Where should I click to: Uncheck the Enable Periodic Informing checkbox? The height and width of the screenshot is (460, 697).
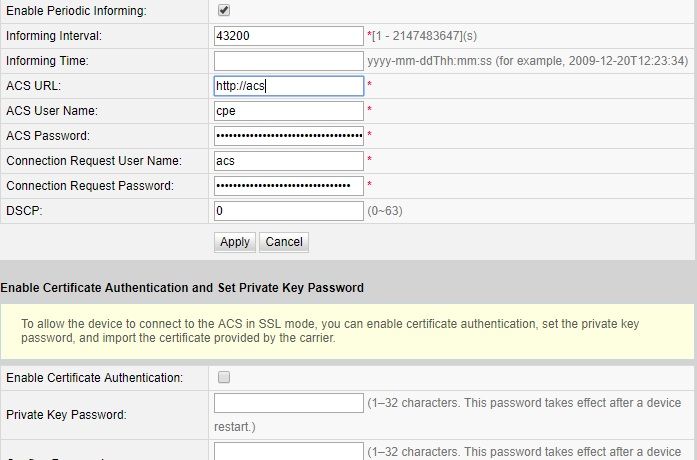pyautogui.click(x=224, y=11)
